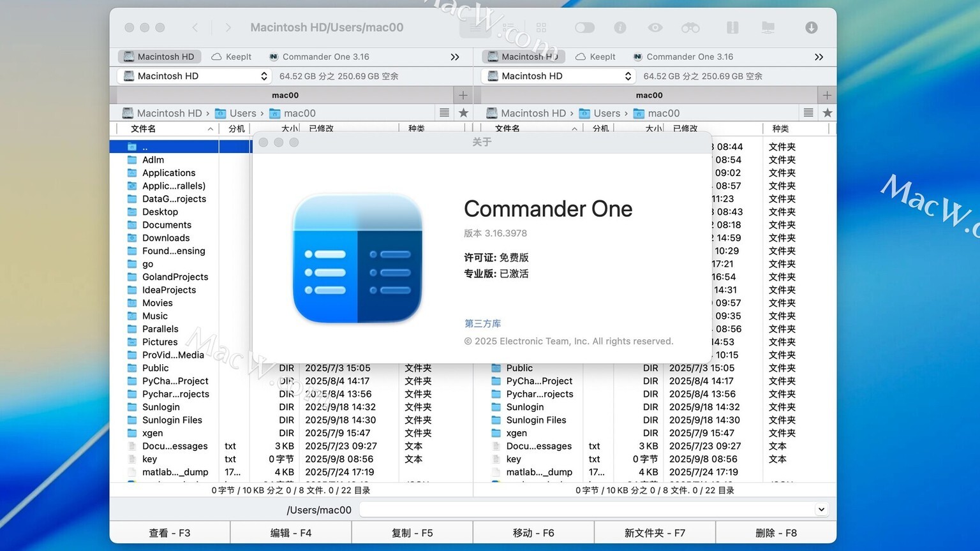Click the download queue arrow icon
Image resolution: width=980 pixels, height=551 pixels.
tap(811, 27)
